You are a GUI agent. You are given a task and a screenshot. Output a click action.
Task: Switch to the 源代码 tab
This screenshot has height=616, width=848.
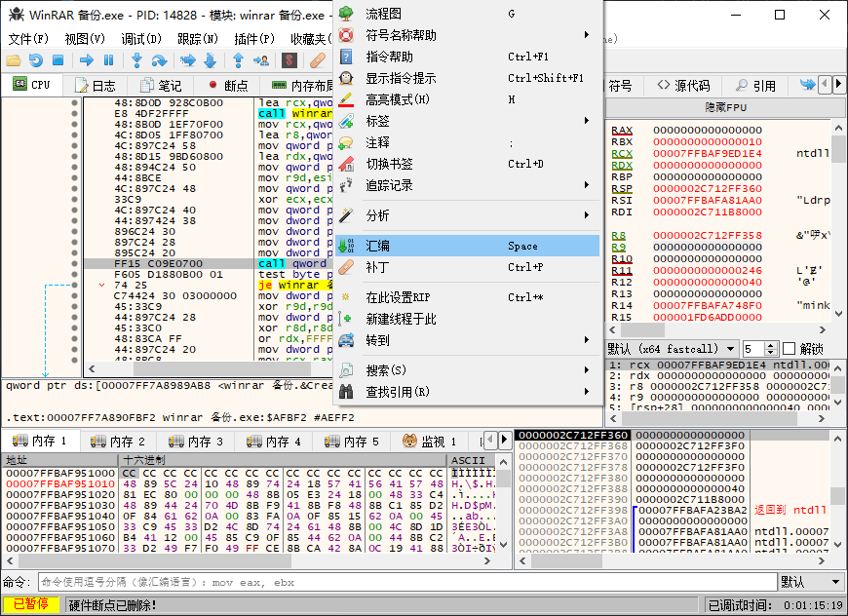coord(683,86)
